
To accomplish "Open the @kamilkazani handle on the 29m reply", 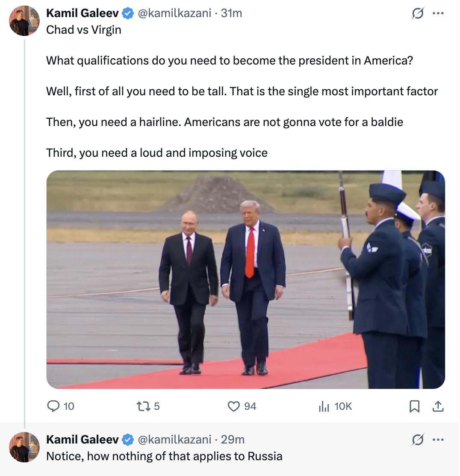I will tap(174, 439).
